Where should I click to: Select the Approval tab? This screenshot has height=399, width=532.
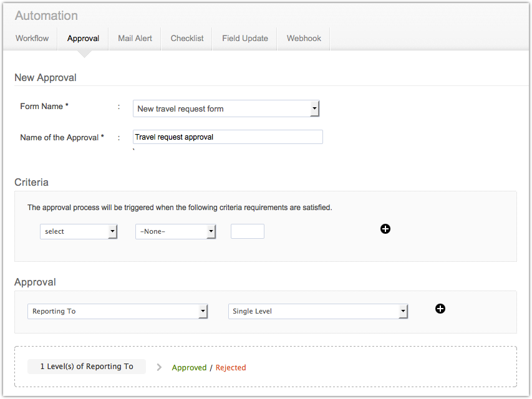pos(83,38)
